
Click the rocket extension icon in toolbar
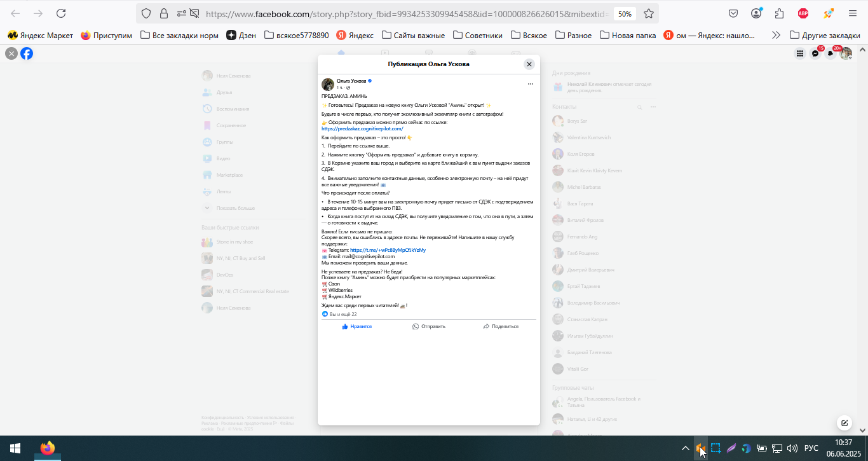(828, 13)
